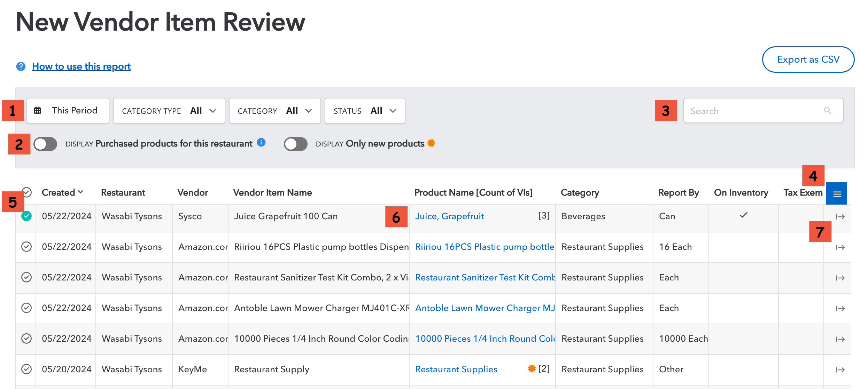Screen dimensions: 868x389
Task: Open info icon beside Purchased products label
Action: 261,142
